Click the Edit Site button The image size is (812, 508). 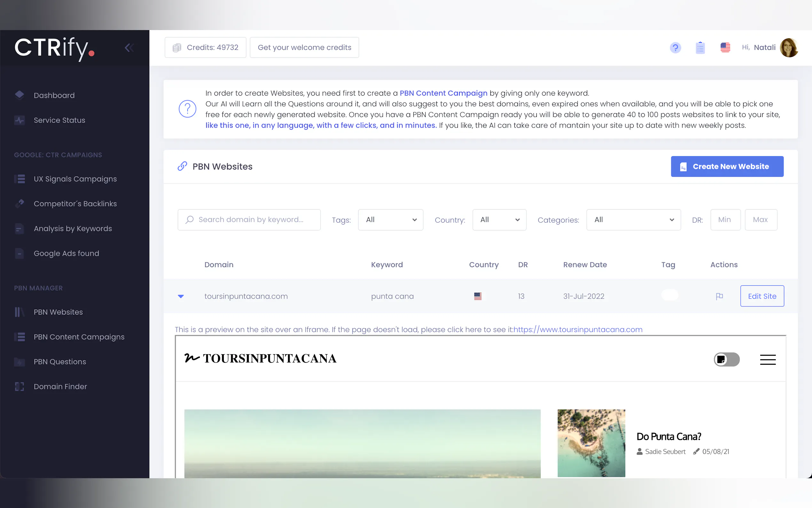(761, 296)
